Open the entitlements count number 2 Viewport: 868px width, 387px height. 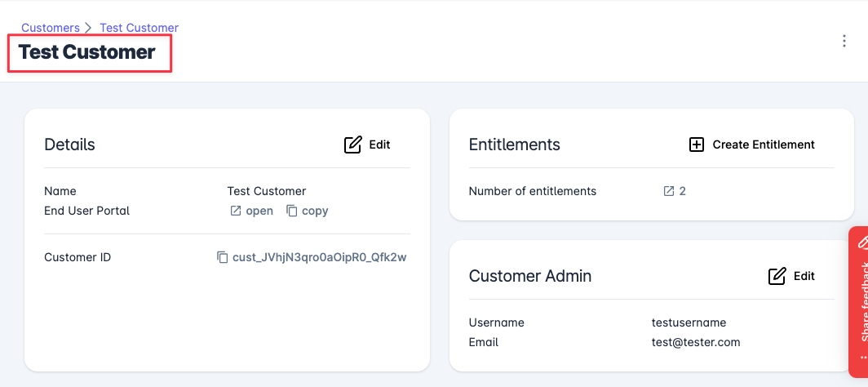[683, 191]
